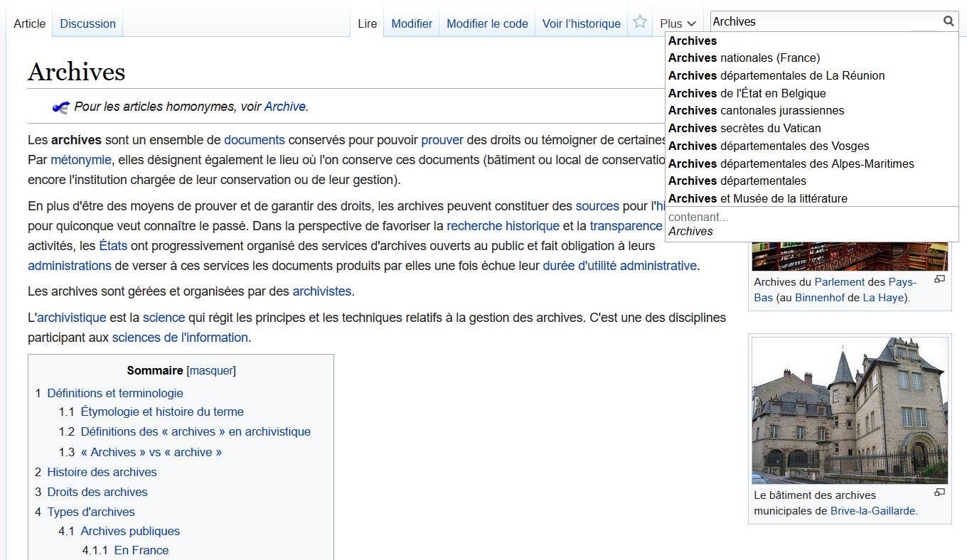This screenshot has height=560, width=967.
Task: Open the Plus dropdown menu
Action: [x=678, y=23]
